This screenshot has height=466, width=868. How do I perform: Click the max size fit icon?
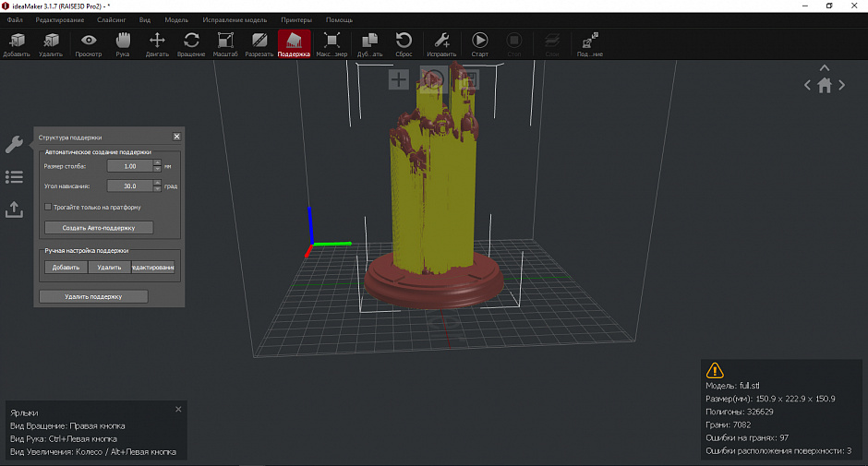pos(332,44)
